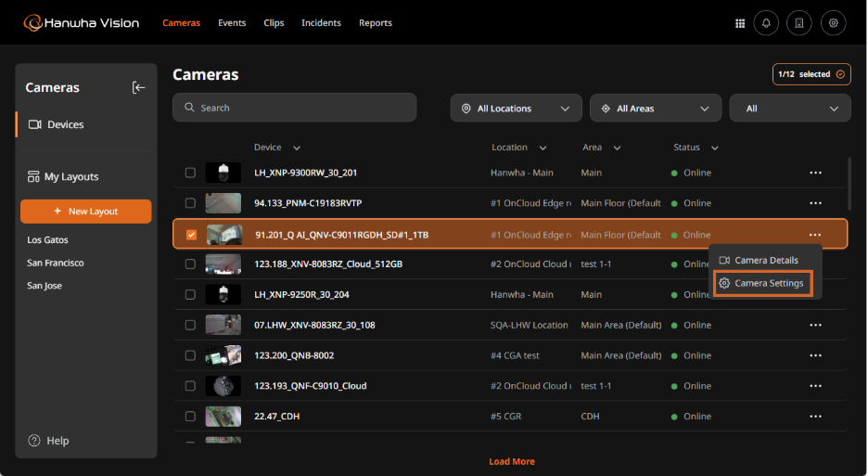Screen dimensions: 868x476
Task: Open more options for LH_XNP-9300RW_30_201
Action: click(x=815, y=173)
